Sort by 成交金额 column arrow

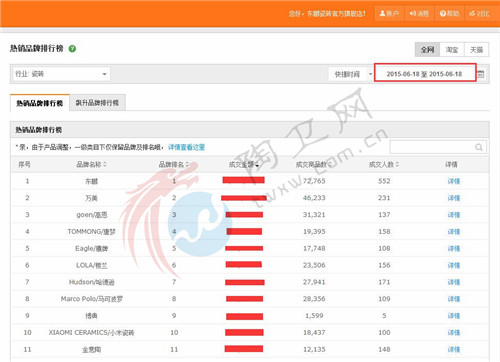pos(257,165)
